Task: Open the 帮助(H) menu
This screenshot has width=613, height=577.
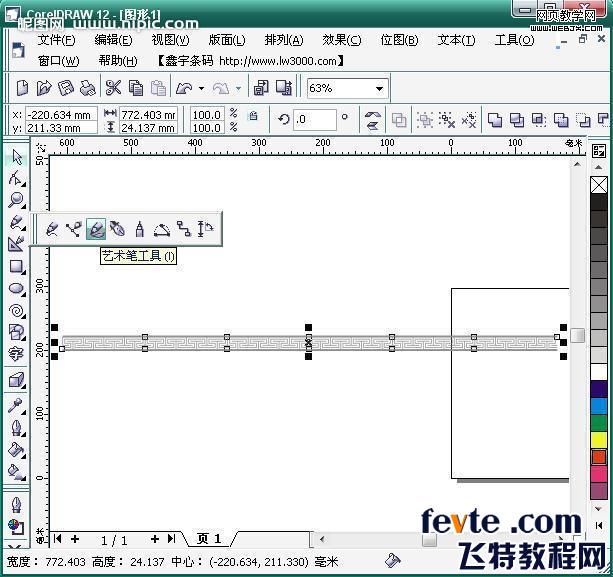Action: pos(118,61)
